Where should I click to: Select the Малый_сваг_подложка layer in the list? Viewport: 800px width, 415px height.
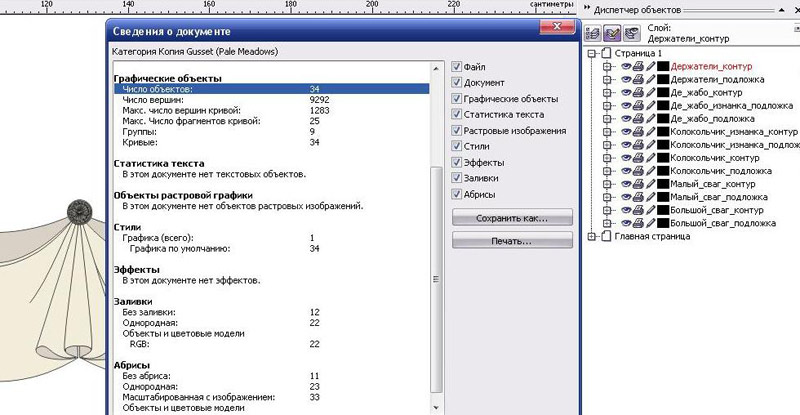click(x=720, y=197)
